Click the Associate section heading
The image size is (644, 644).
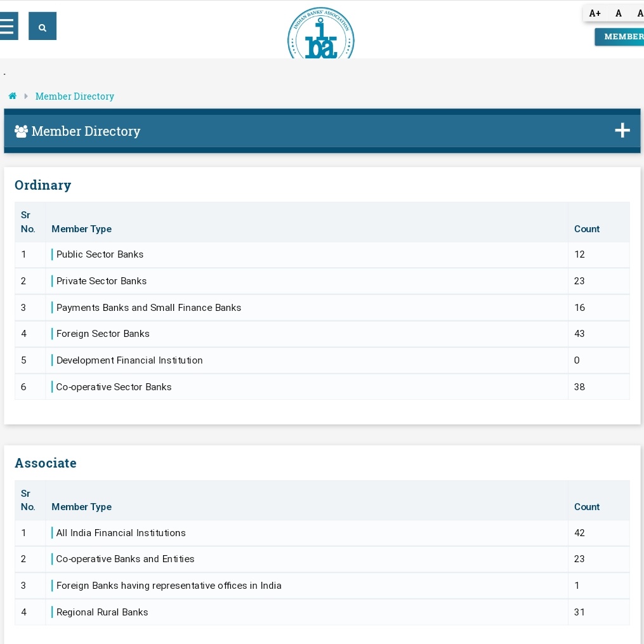click(46, 463)
